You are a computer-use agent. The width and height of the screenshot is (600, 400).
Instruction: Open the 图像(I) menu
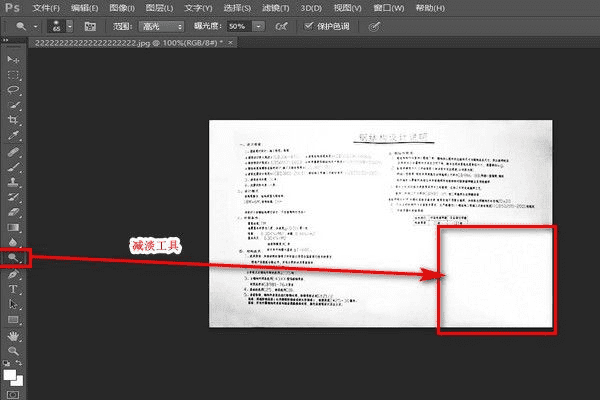[122, 8]
